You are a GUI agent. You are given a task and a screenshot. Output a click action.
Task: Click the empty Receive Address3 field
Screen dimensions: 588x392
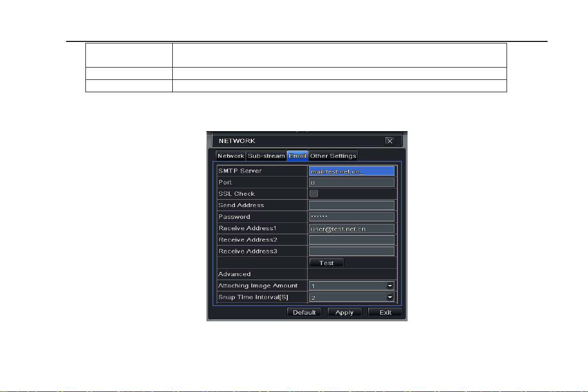click(x=352, y=251)
